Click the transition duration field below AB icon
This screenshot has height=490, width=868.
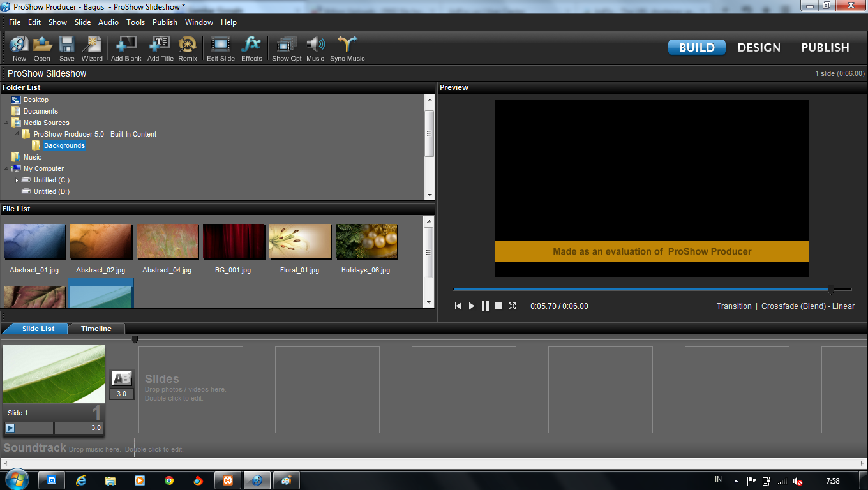tap(122, 394)
